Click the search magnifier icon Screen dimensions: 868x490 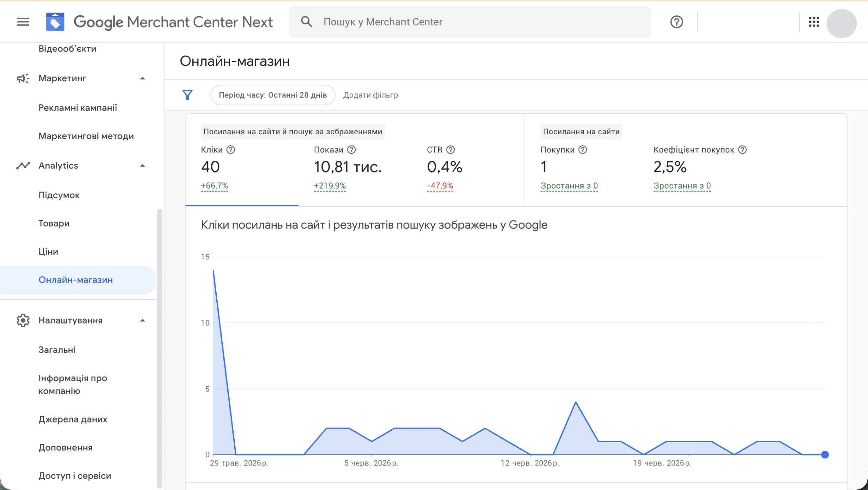pos(307,22)
